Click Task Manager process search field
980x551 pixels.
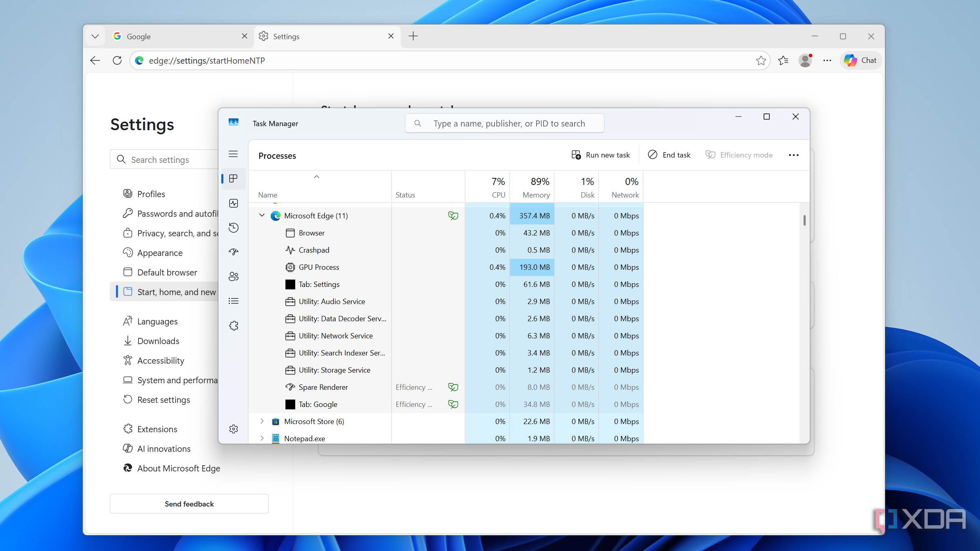[504, 123]
